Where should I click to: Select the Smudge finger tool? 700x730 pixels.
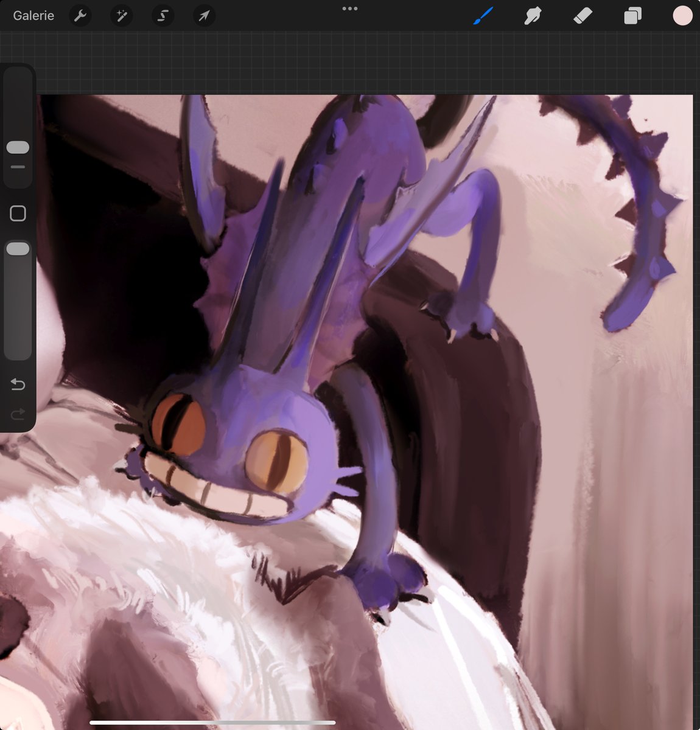(533, 16)
